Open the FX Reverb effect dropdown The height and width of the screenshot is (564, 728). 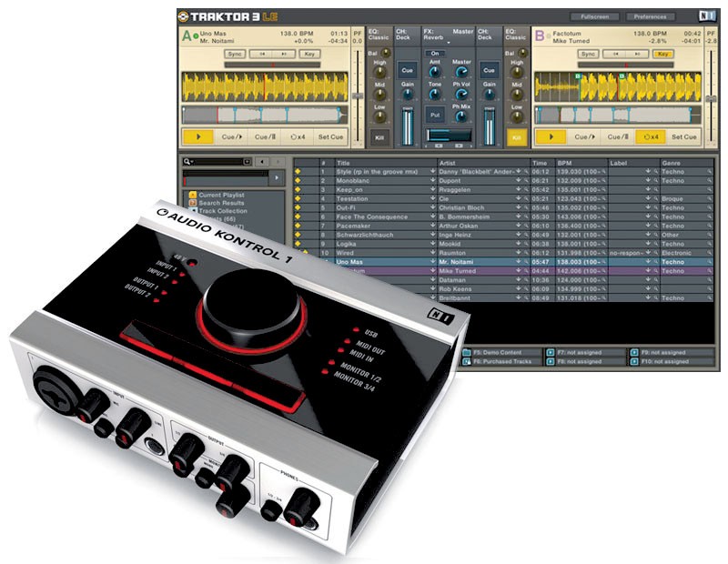tap(449, 42)
